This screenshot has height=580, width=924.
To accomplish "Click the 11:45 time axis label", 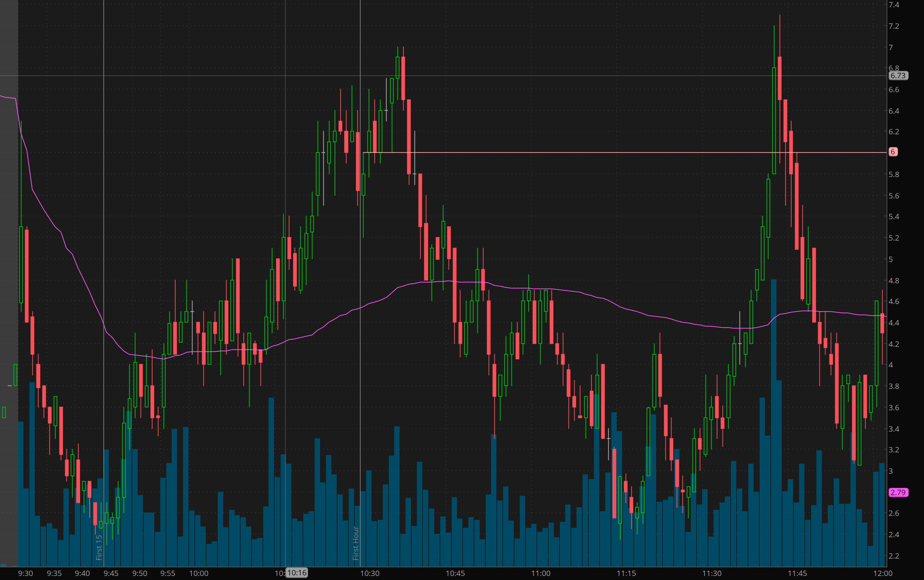I will [x=797, y=573].
